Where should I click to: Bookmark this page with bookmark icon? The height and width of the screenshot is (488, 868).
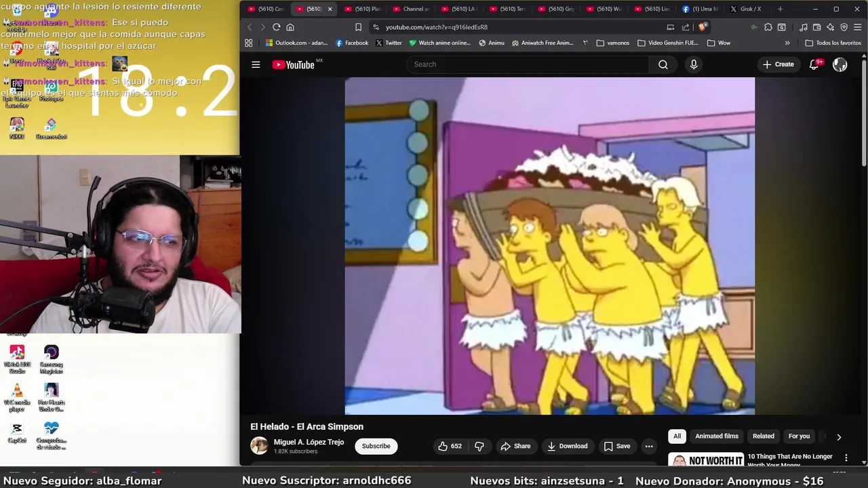tap(358, 27)
